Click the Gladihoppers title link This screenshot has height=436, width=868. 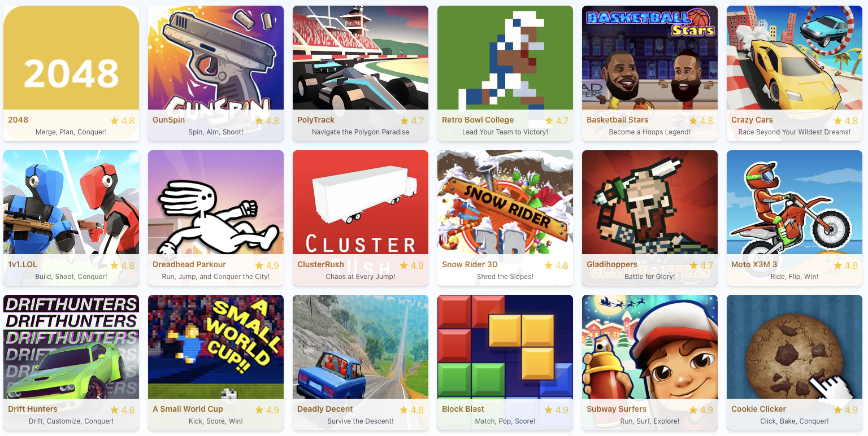click(612, 264)
